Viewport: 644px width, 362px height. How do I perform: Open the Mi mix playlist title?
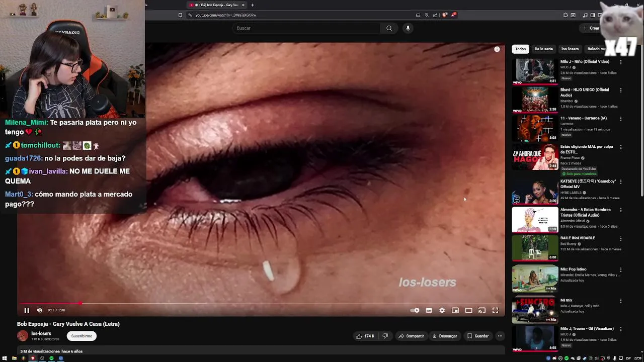pyautogui.click(x=566, y=300)
